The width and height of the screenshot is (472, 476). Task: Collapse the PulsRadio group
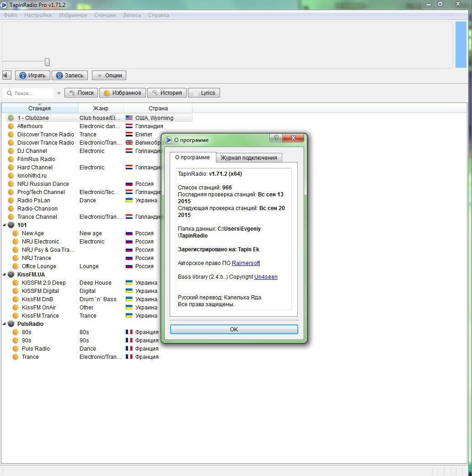tap(4, 324)
